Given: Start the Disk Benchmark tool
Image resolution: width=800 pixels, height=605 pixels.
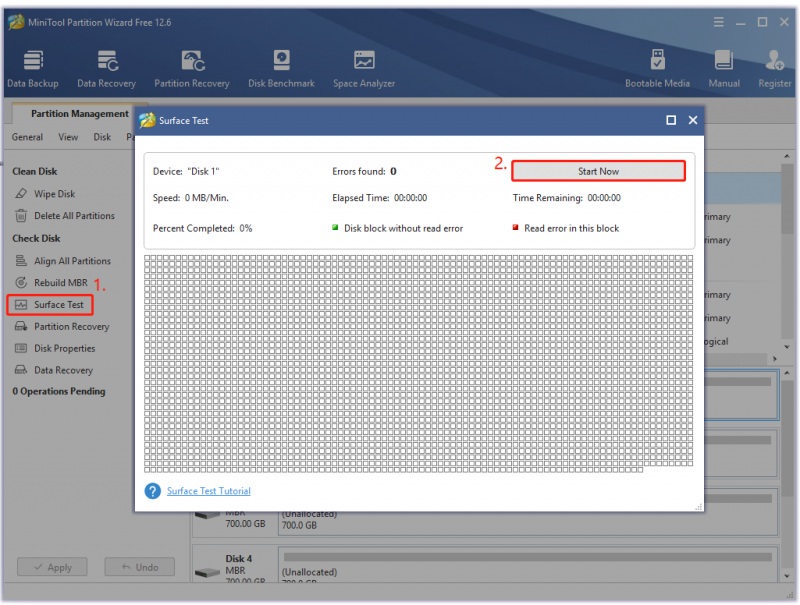Looking at the screenshot, I should pos(281,69).
